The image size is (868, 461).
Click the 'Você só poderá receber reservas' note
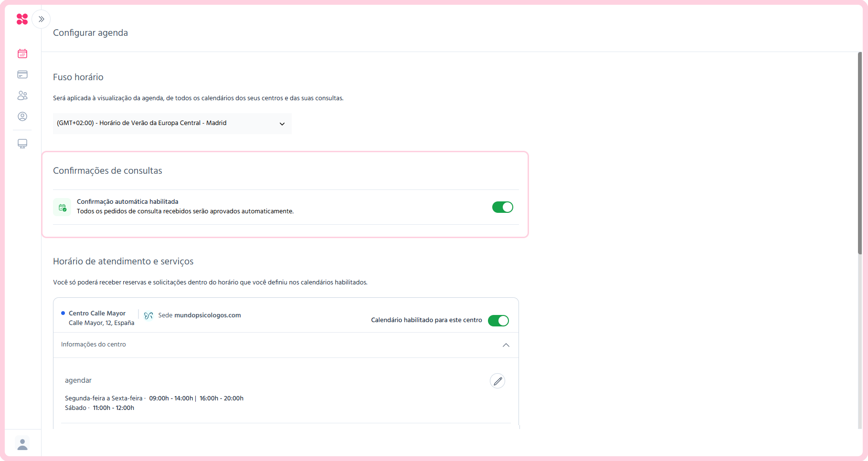click(x=210, y=283)
